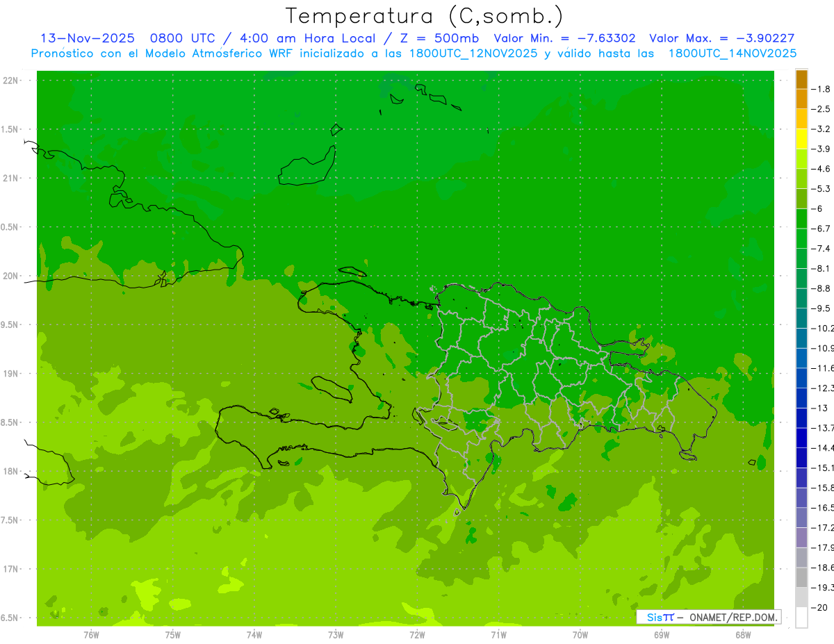Click the date '13-Nov-2025'

click(x=87, y=38)
